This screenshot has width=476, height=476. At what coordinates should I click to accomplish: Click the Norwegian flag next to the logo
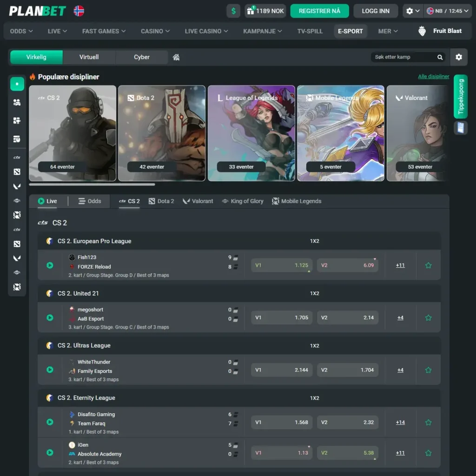[x=79, y=11]
